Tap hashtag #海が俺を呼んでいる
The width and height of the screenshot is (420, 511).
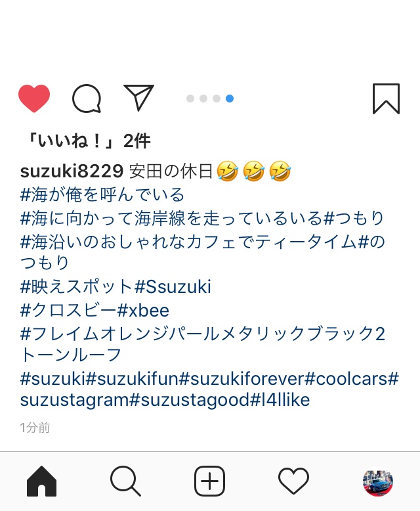pyautogui.click(x=102, y=195)
